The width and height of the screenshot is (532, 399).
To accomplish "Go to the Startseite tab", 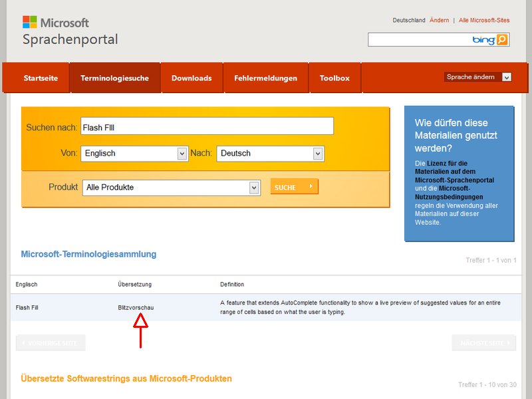I will click(41, 78).
